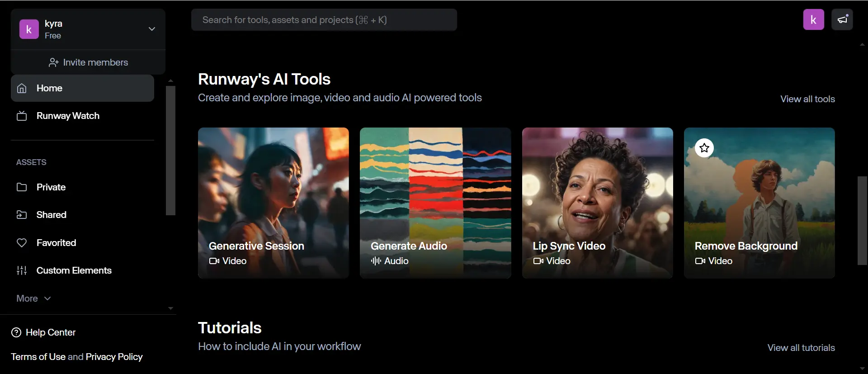Click the Home house icon
This screenshot has height=374, width=868.
22,88
